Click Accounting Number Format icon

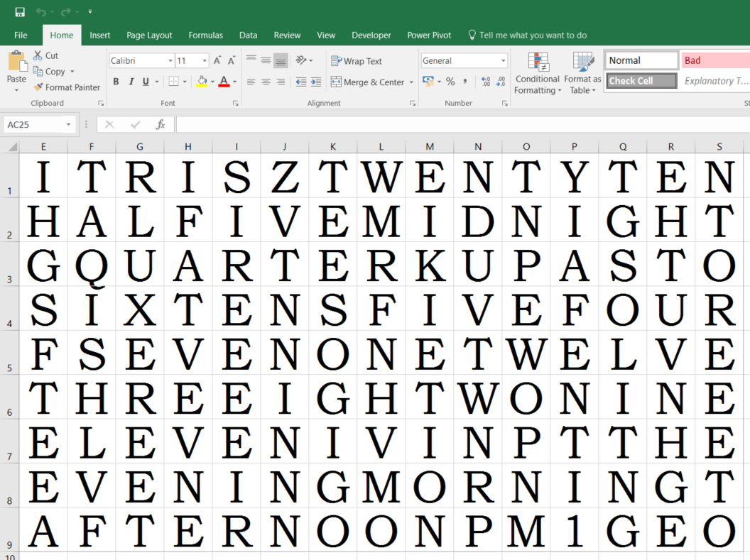tap(428, 81)
